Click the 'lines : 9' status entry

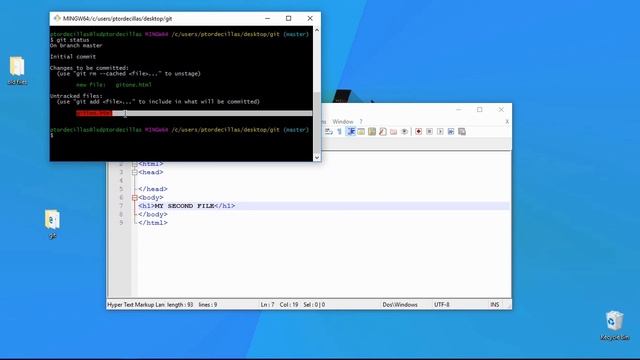(208, 304)
